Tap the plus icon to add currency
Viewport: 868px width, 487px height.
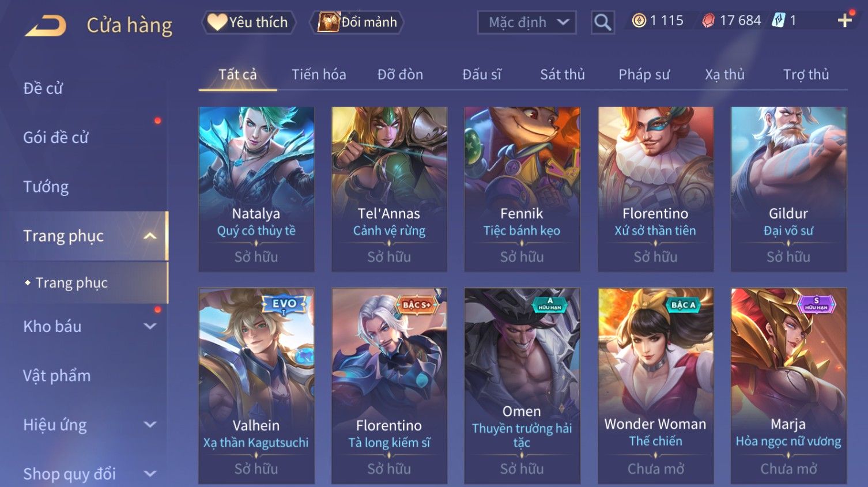pos(844,21)
